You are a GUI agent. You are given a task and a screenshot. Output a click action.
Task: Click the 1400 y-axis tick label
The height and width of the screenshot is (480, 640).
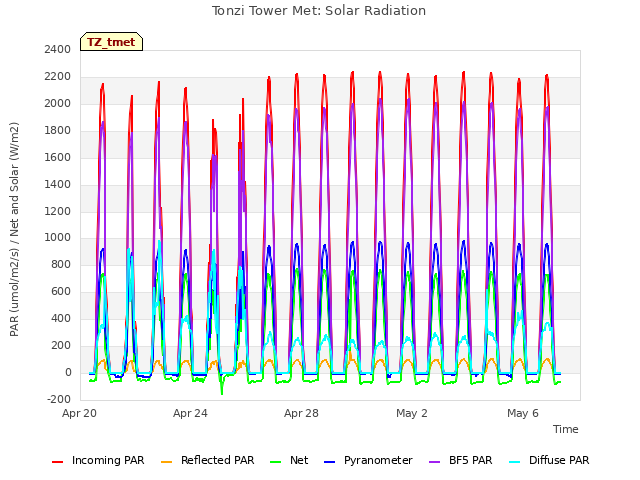58,184
